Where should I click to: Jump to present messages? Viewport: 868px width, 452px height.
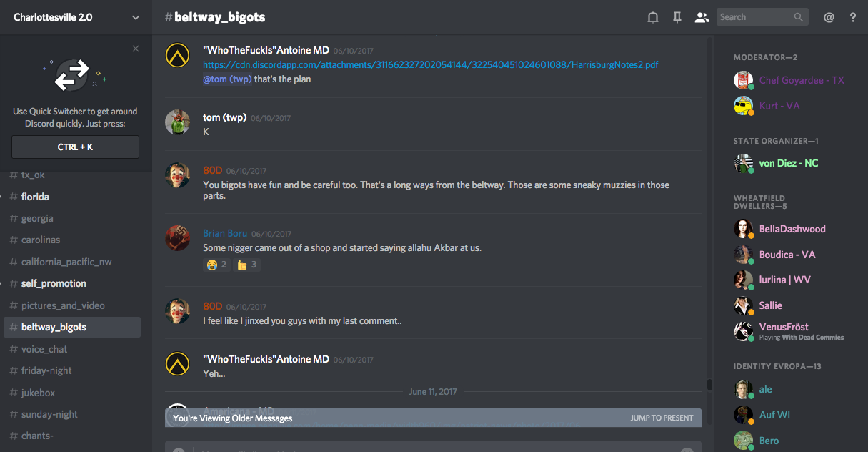point(662,418)
